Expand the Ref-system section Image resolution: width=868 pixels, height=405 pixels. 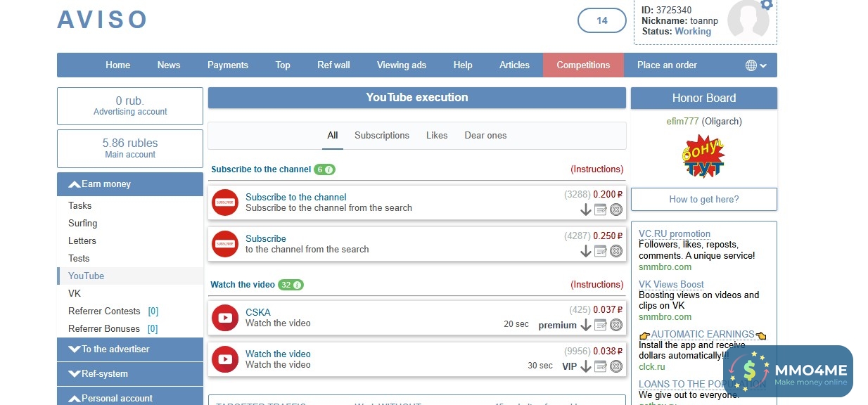[130, 373]
